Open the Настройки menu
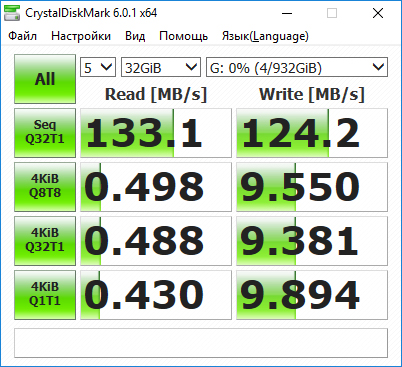Viewport: 402px width, 367px height. click(x=81, y=36)
